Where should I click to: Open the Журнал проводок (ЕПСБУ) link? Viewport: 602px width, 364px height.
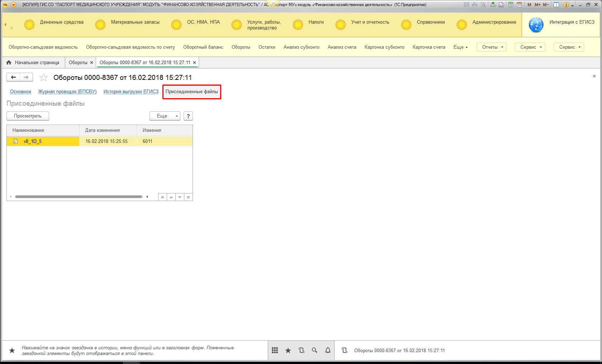coord(67,92)
